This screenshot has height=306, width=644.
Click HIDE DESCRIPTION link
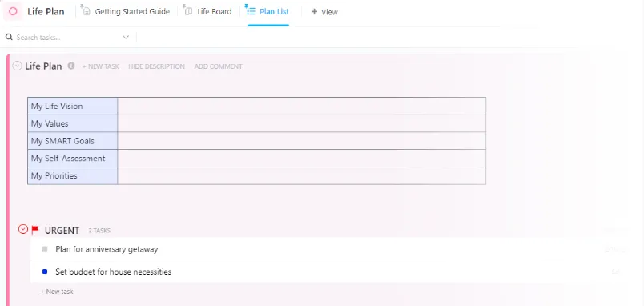[156, 66]
